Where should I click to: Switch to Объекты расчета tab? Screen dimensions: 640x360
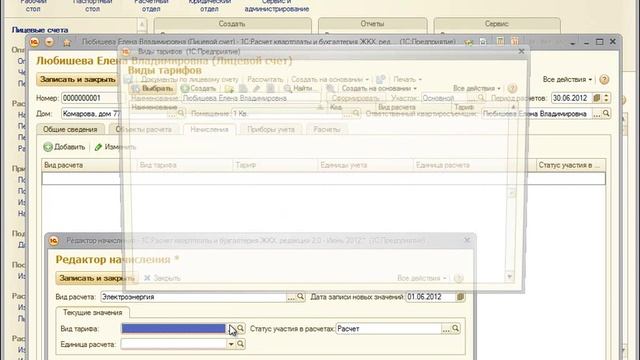tap(143, 129)
